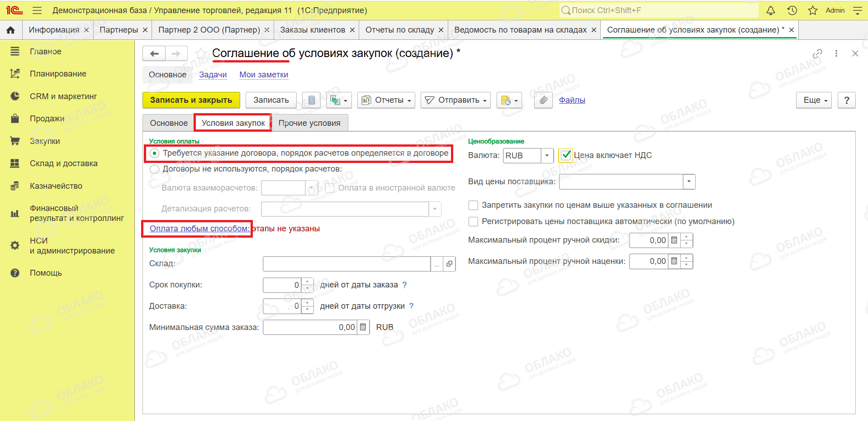Enable 'Регистрировать цены поставщика автоматически' checkbox
The width and height of the screenshot is (868, 421).
tap(474, 222)
